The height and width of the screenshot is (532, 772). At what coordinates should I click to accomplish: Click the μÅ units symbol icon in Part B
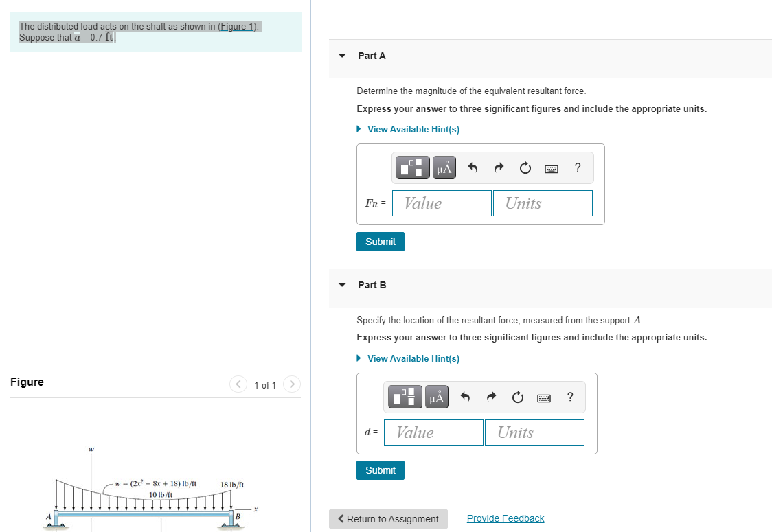click(437, 397)
